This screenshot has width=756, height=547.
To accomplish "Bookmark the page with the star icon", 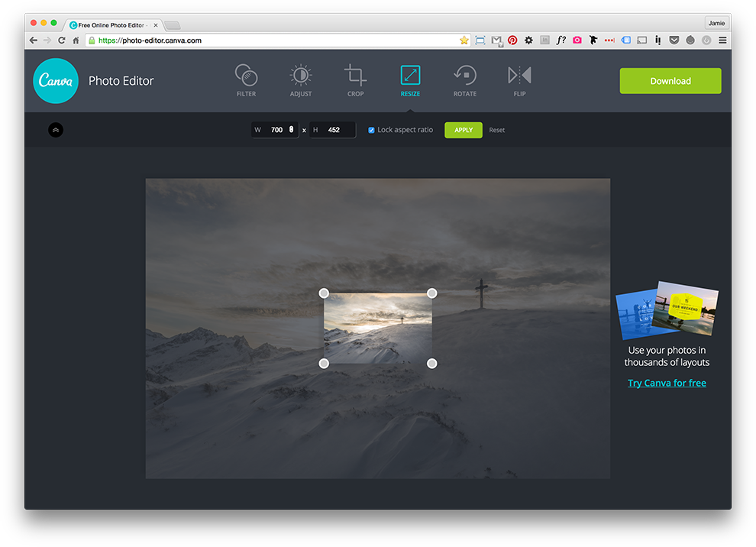I will click(464, 40).
